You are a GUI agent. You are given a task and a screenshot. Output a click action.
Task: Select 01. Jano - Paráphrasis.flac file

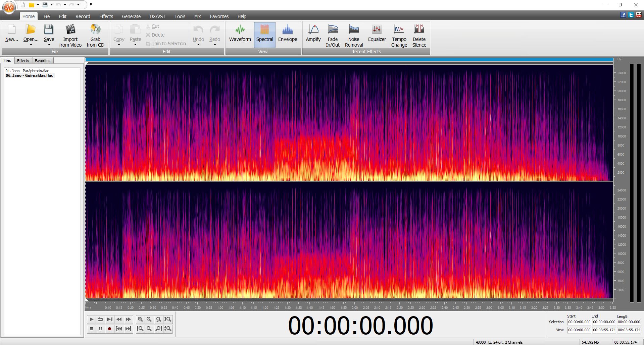(27, 71)
